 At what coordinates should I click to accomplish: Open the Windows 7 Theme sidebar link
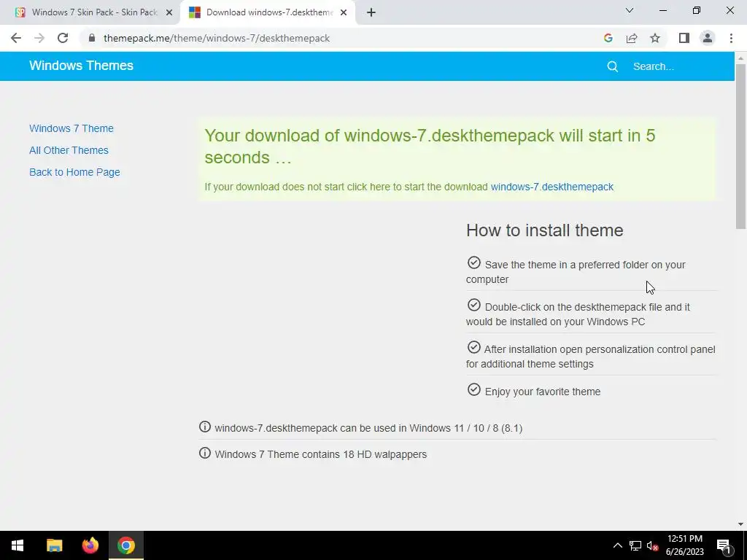click(x=71, y=128)
